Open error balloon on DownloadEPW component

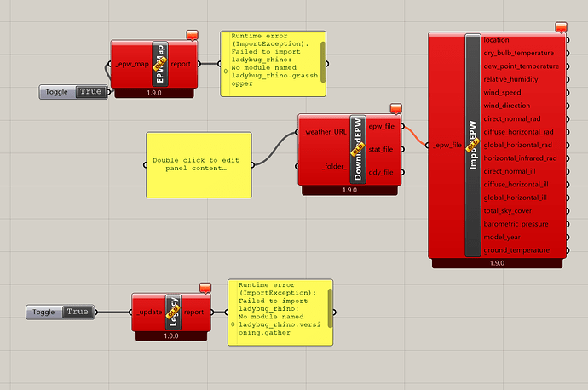395,109
